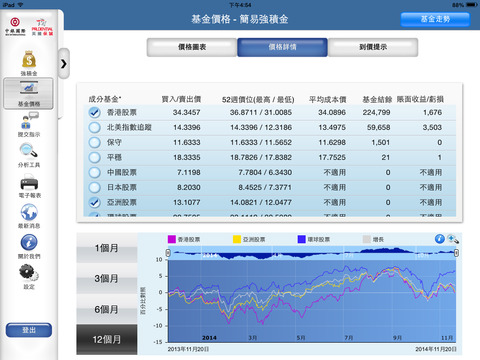The image size is (480, 360).
Task: Open the 強積金 money bag icon
Action: (29, 59)
